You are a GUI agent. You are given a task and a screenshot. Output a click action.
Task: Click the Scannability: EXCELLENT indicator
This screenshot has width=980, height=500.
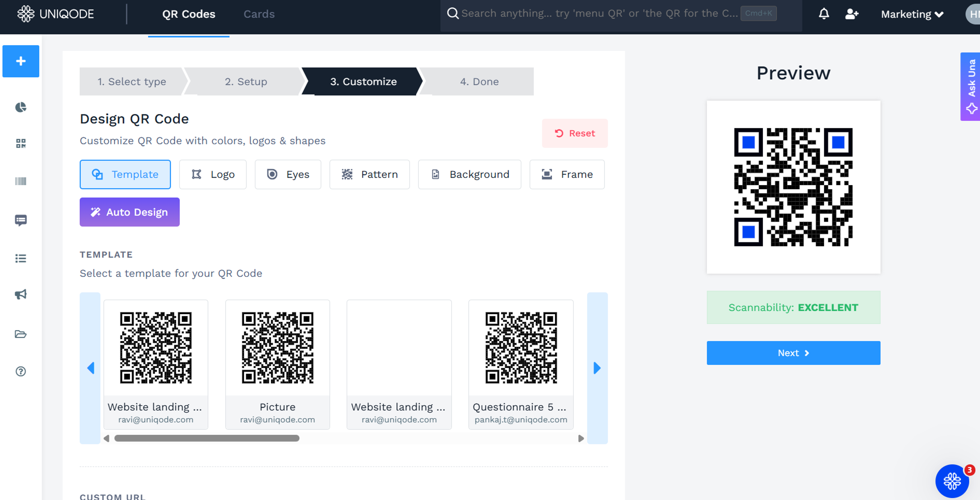[x=793, y=307]
